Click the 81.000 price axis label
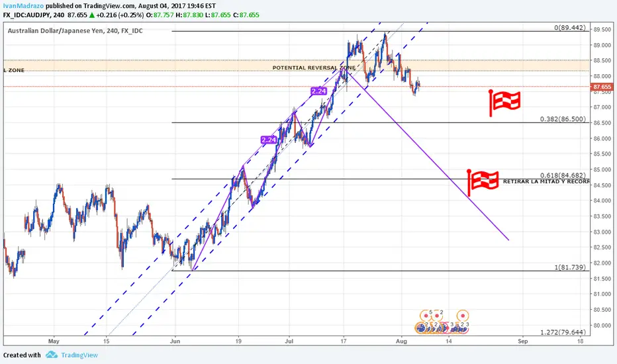The width and height of the screenshot is (617, 364). pyautogui.click(x=602, y=294)
